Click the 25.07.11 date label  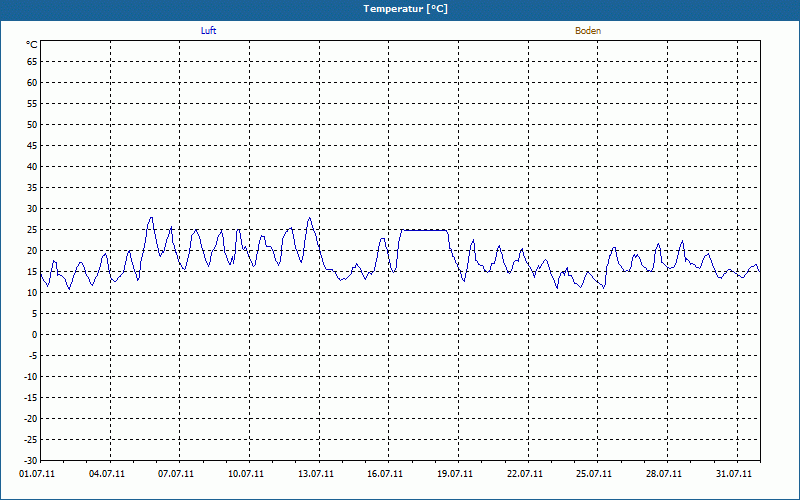(594, 474)
